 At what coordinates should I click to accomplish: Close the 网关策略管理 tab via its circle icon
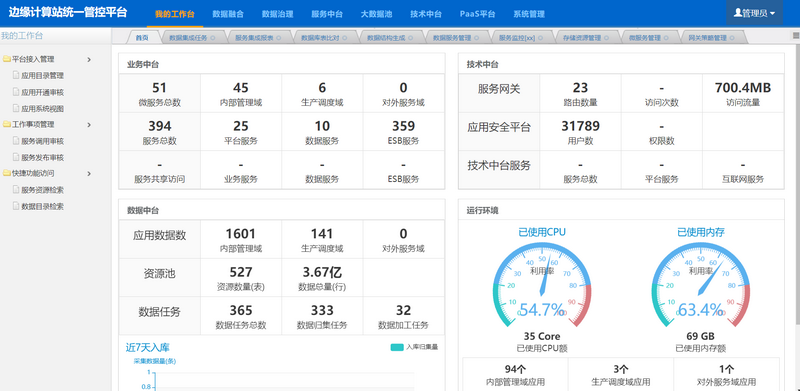point(732,38)
